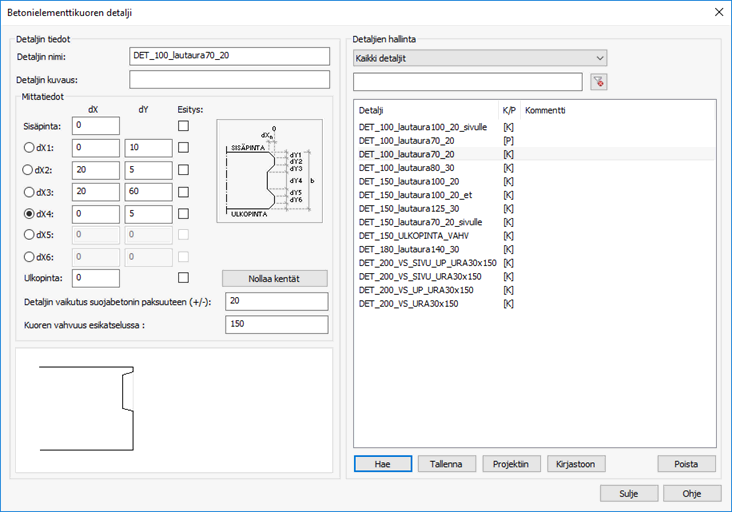Choose the dX5 radio button
Image resolution: width=732 pixels, height=512 pixels.
point(28,235)
